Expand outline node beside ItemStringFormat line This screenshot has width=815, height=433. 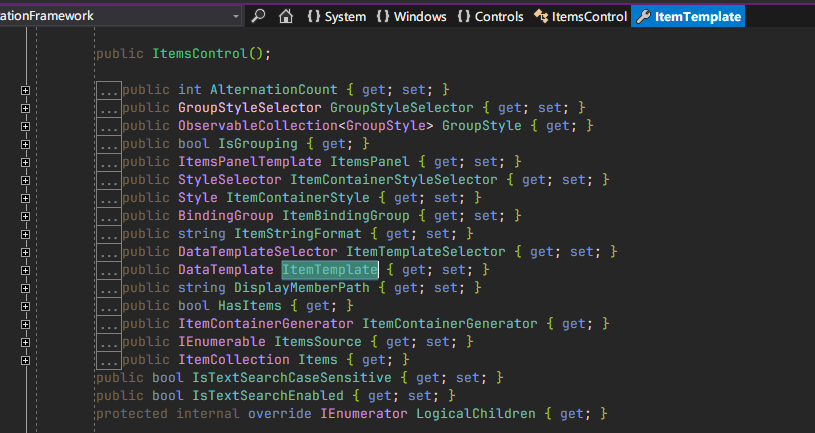tap(25, 234)
